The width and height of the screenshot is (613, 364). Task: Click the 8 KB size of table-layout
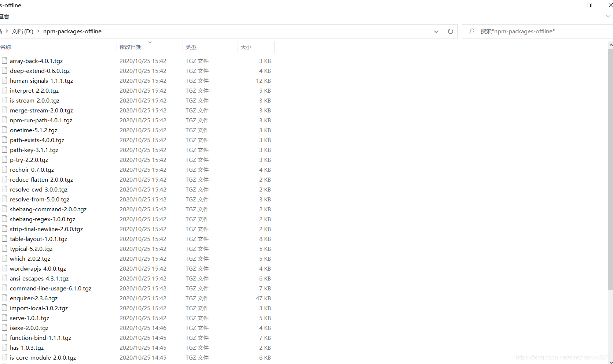pyautogui.click(x=265, y=239)
